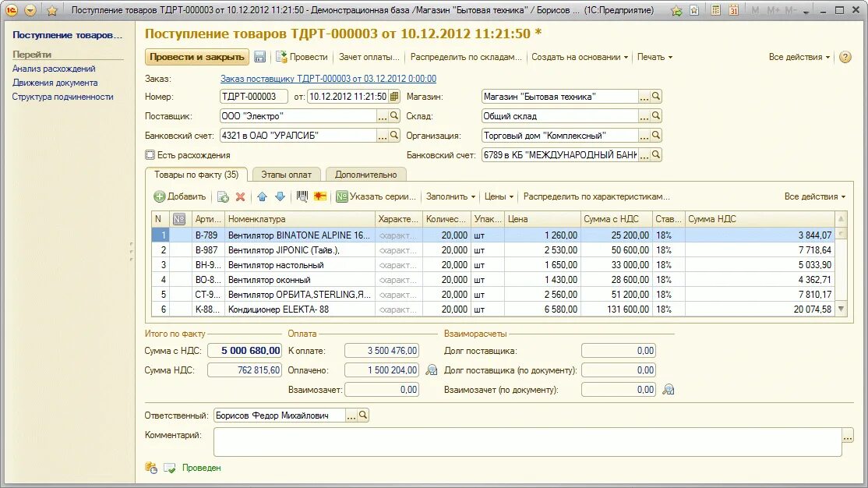Viewport: 868px width, 488px height.
Task: Open the Поставщик field magnifier icon
Action: tap(394, 116)
